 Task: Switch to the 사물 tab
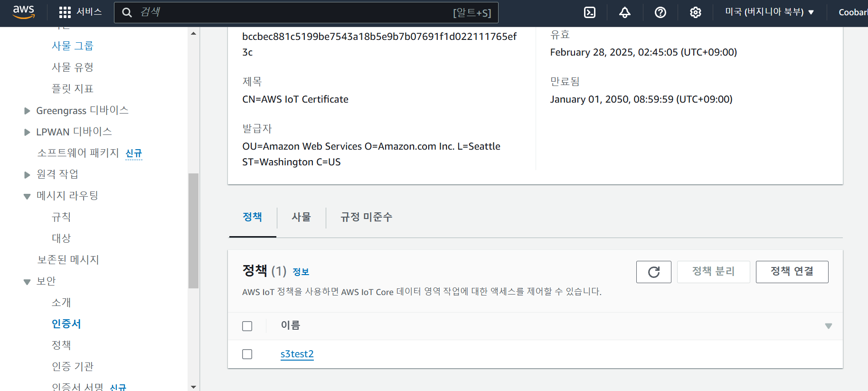click(x=301, y=217)
